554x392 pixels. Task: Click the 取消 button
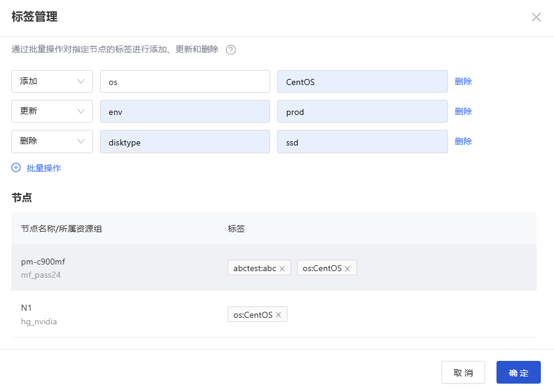(x=463, y=372)
